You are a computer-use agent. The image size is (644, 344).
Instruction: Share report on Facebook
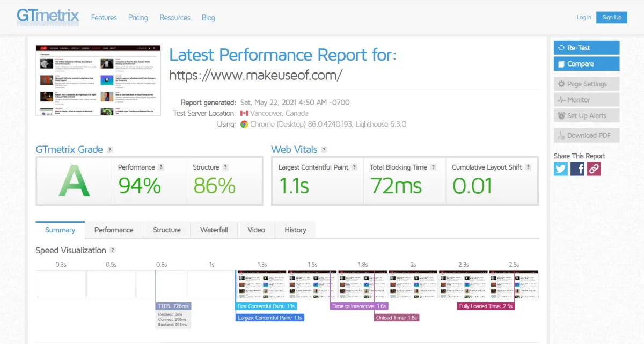coord(577,169)
